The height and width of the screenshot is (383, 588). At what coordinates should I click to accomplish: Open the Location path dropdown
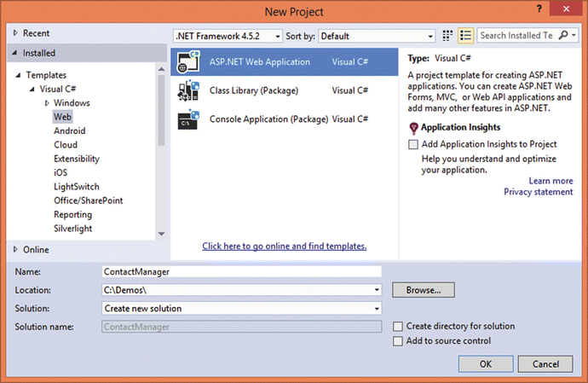click(377, 290)
